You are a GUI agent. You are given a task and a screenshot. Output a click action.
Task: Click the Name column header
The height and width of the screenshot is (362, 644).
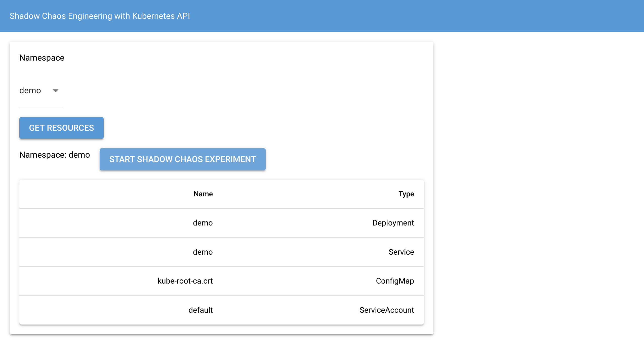tap(203, 194)
